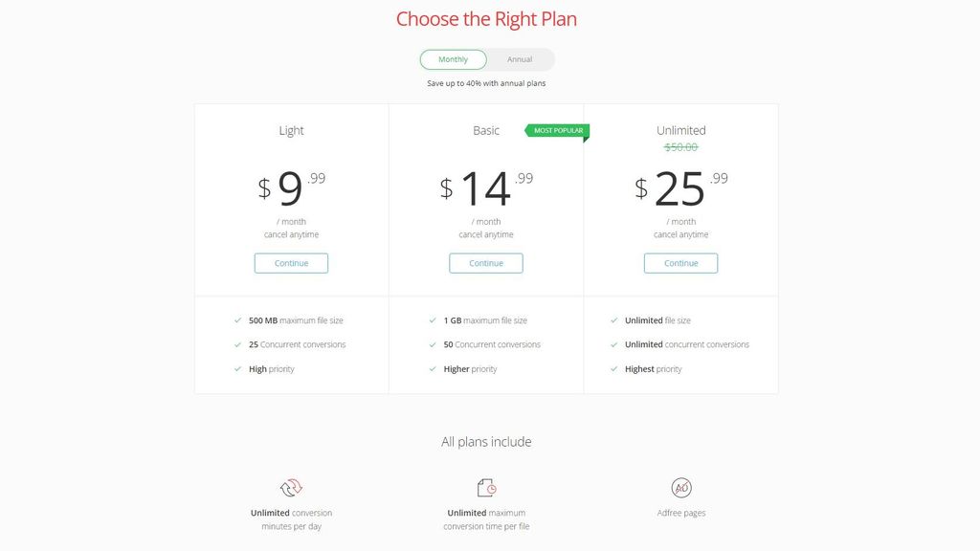Image resolution: width=980 pixels, height=551 pixels.
Task: Click the checkmark beside 25 Concurrent conversions
Action: pyautogui.click(x=238, y=344)
